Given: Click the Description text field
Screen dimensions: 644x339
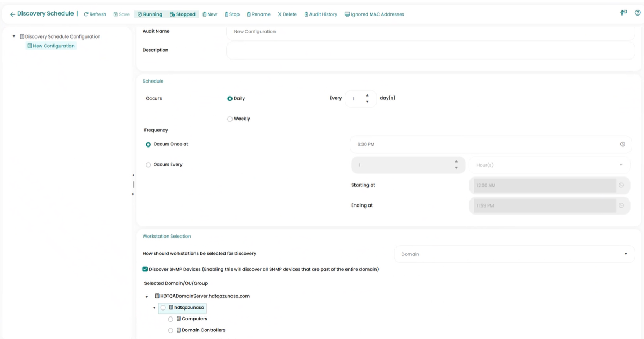Looking at the screenshot, I should click(430, 50).
